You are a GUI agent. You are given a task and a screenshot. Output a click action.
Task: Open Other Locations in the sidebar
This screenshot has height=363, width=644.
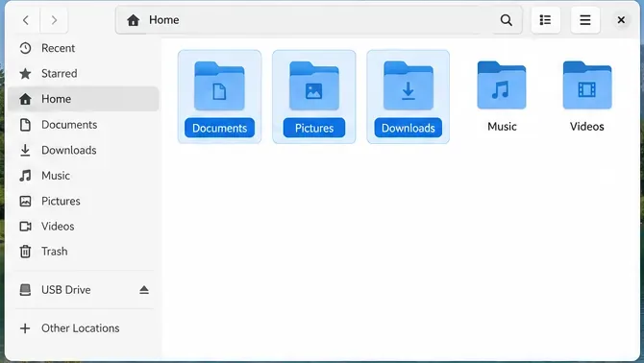click(x=84, y=328)
